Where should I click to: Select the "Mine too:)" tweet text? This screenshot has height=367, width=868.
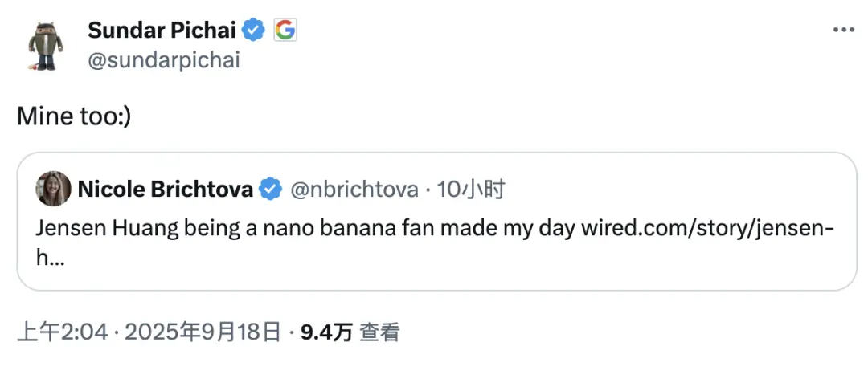point(73,117)
